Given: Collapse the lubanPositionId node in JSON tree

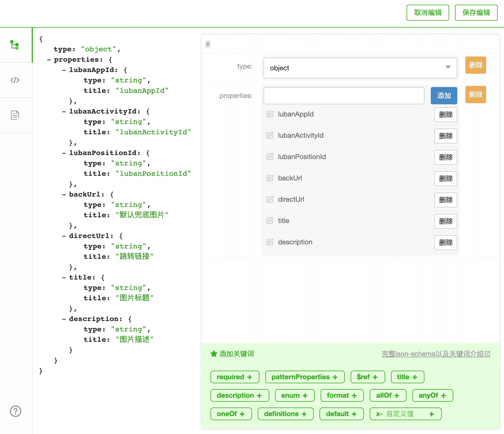Looking at the screenshot, I should pyautogui.click(x=64, y=153).
